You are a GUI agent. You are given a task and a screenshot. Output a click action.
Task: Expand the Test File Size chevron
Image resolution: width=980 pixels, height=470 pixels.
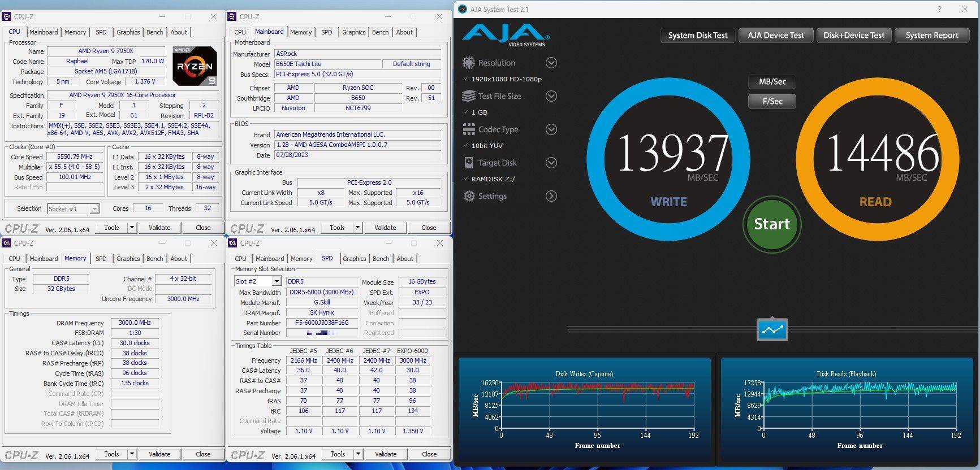click(551, 96)
